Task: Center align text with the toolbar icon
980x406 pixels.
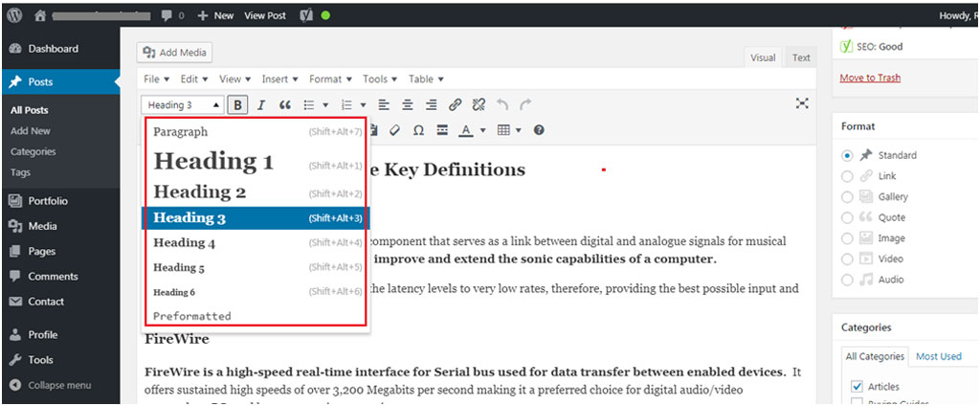Action: [x=408, y=105]
